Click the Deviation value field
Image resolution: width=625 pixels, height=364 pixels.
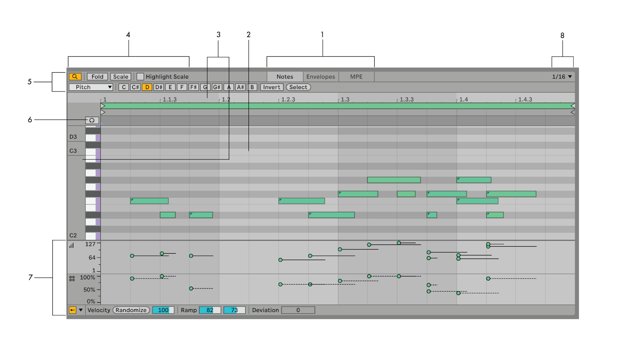pyautogui.click(x=298, y=310)
